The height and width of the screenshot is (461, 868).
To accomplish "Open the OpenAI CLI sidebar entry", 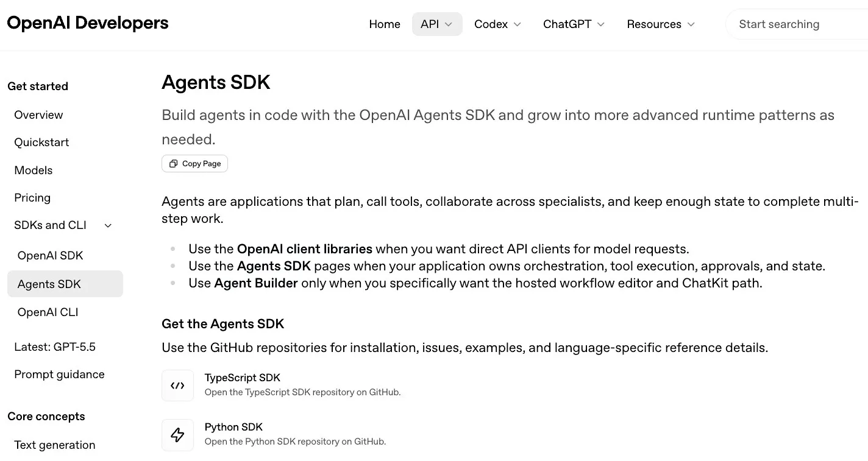I will [48, 312].
